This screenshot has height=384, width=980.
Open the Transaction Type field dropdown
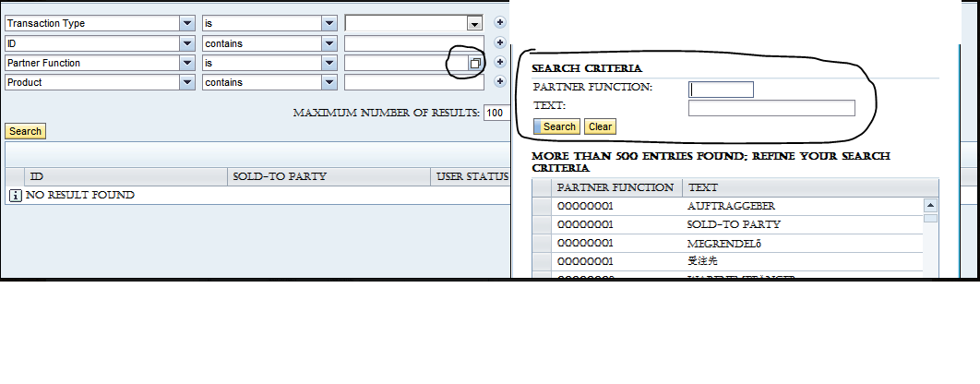(187, 24)
